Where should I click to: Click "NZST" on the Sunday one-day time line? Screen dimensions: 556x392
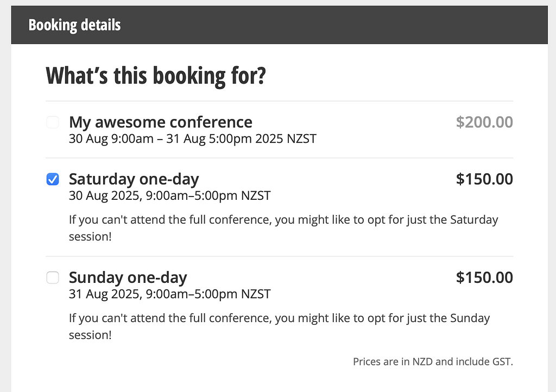255,294
